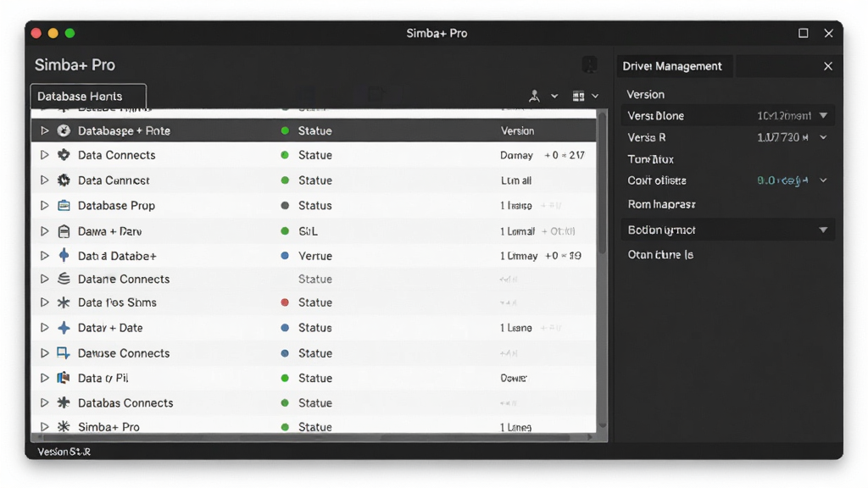Select the Database Hents tab
Screen dimensions: 868x488
point(88,97)
